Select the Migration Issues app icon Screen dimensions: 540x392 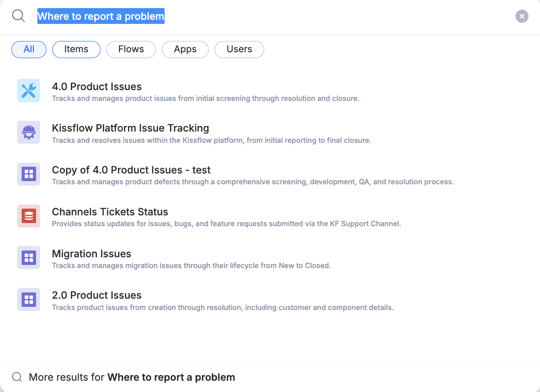click(28, 257)
